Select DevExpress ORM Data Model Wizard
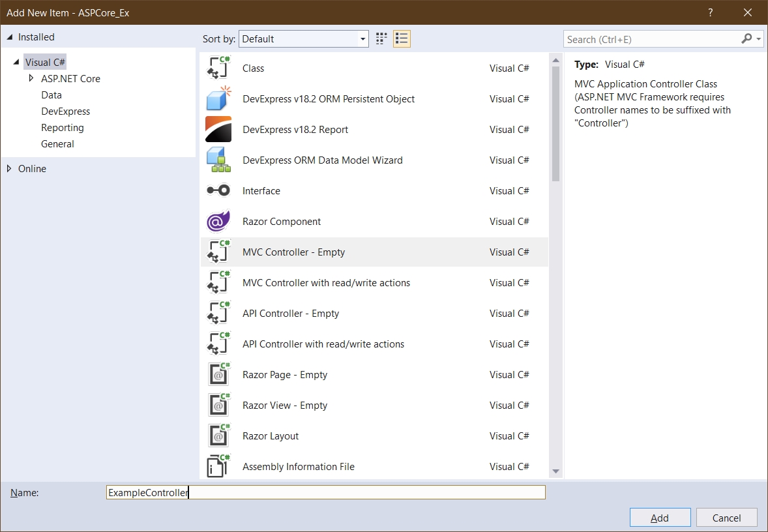The height and width of the screenshot is (532, 768). [322, 160]
